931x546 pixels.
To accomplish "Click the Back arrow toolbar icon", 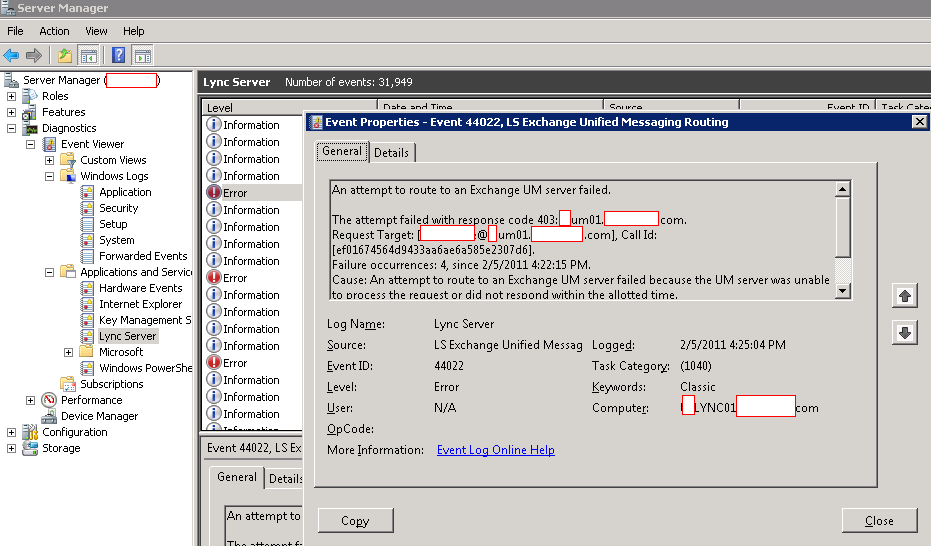I will click(x=11, y=56).
